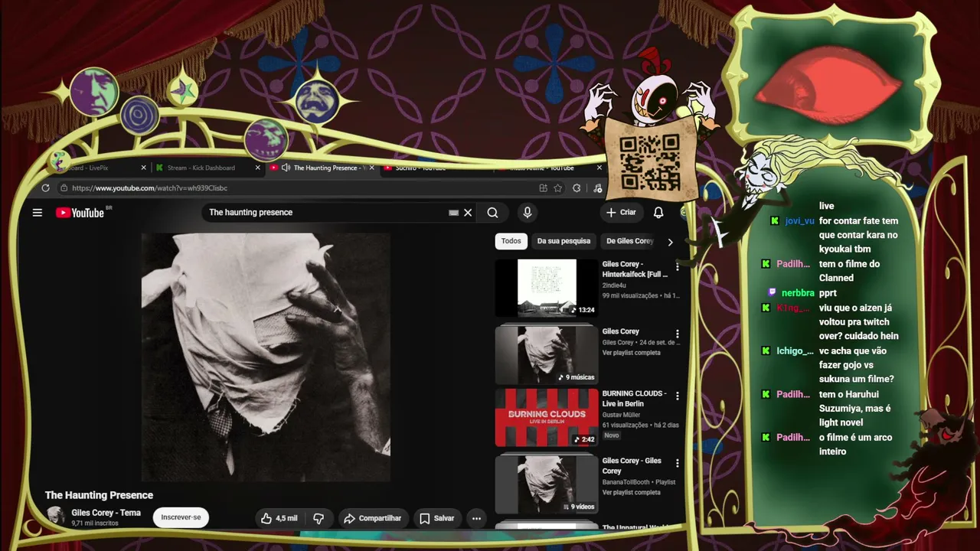The image size is (980, 551).
Task: Open YouTube notifications bell
Action: click(x=658, y=213)
